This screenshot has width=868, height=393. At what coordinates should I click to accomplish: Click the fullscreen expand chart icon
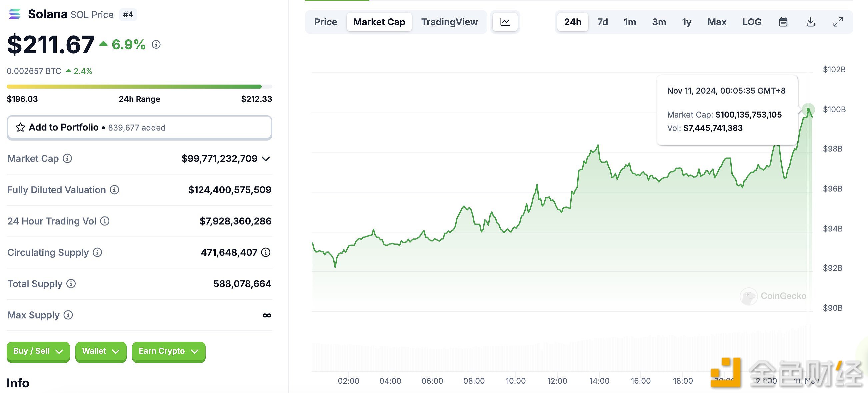(838, 22)
